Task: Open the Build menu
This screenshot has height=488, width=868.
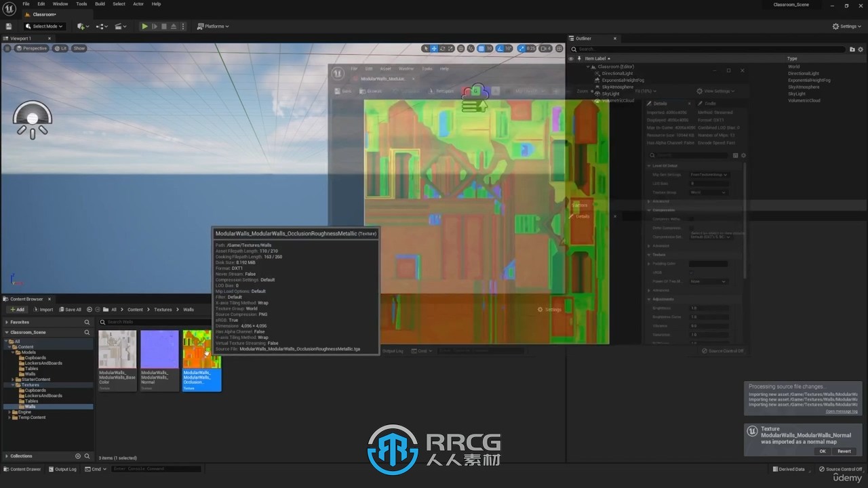Action: tap(100, 4)
